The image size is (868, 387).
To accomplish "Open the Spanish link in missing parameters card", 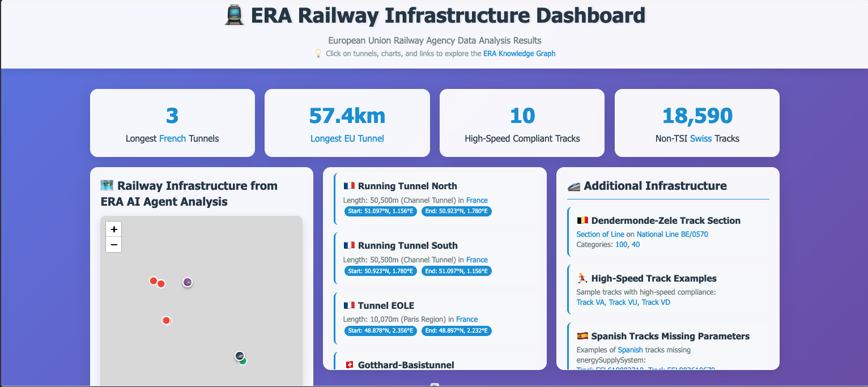I will coord(631,350).
